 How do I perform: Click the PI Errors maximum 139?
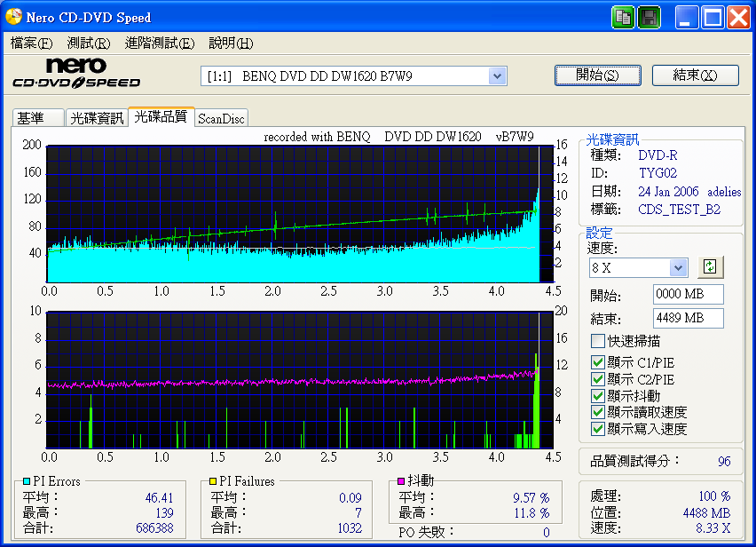164,512
